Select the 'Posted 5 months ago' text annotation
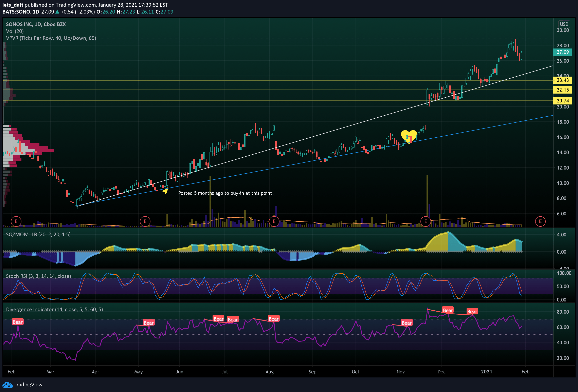Image resolution: width=578 pixels, height=392 pixels. click(225, 193)
